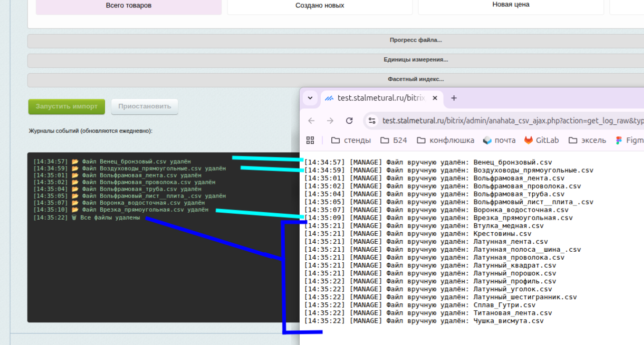The height and width of the screenshot is (345, 644).
Task: Click the browser address bar URL
Action: pos(511,121)
